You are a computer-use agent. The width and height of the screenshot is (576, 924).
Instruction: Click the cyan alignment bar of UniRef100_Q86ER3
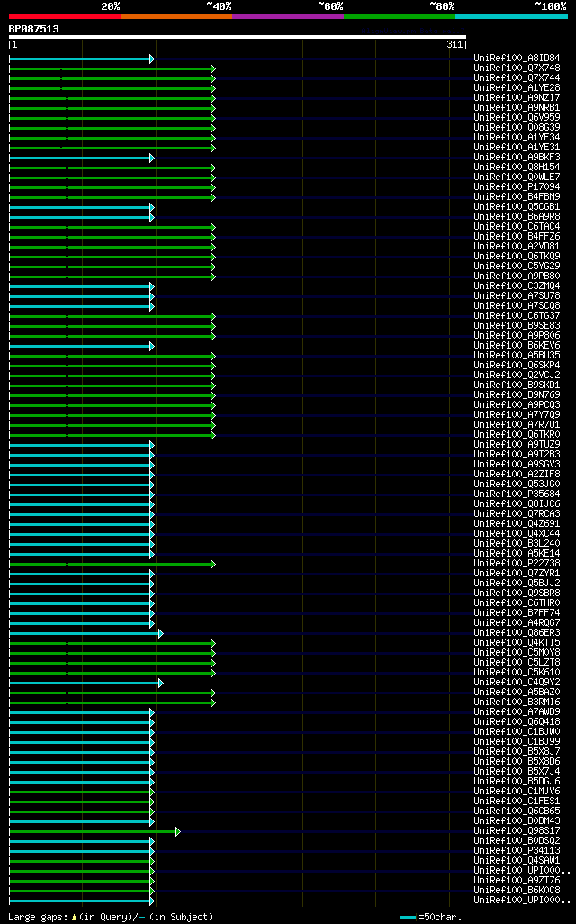[86, 633]
